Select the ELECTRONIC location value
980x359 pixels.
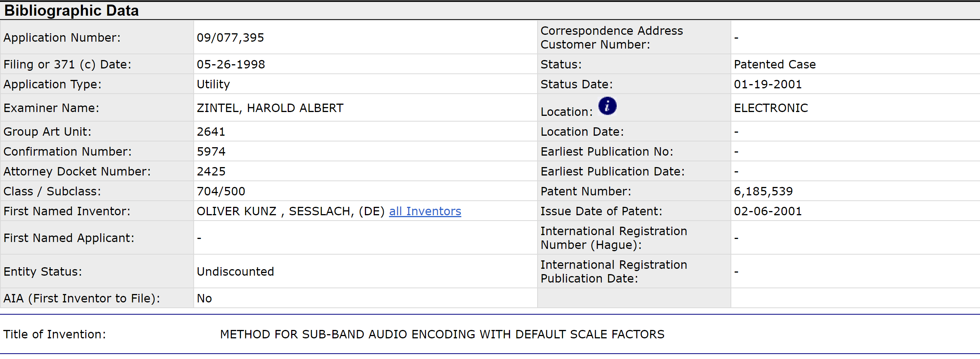point(771,108)
